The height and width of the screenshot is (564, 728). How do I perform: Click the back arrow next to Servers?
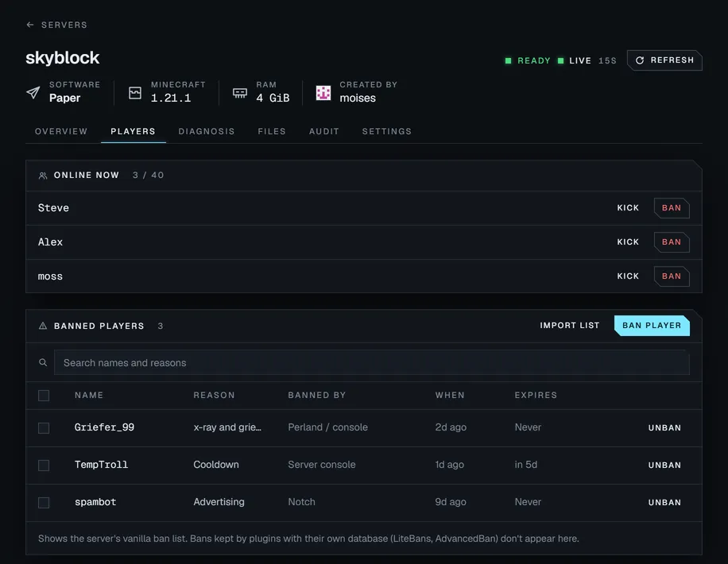point(30,25)
